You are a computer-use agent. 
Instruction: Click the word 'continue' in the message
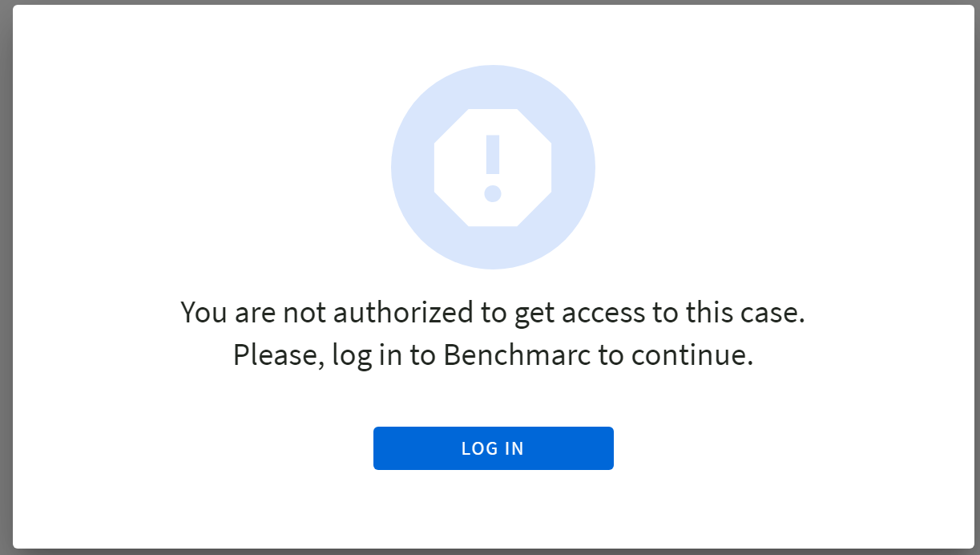(689, 354)
